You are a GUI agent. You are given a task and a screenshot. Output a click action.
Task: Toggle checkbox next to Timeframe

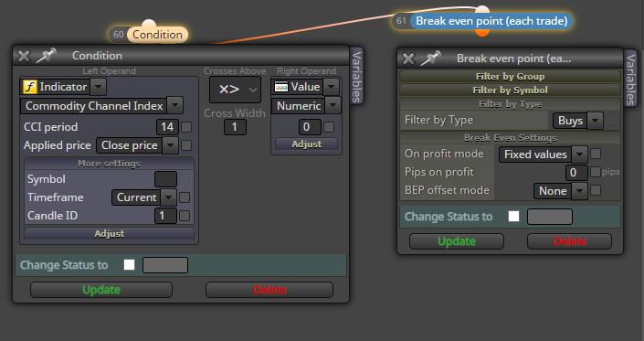185,197
